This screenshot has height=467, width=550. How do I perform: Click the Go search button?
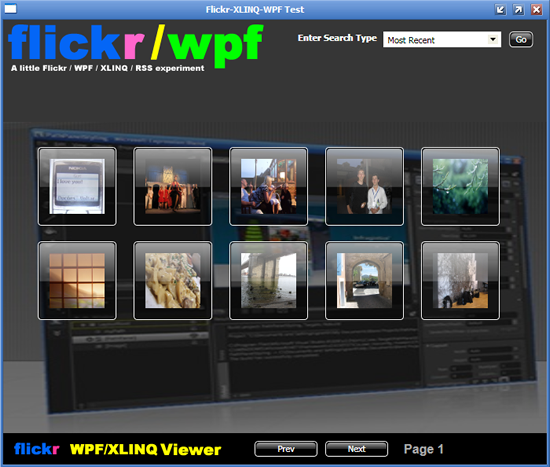[x=521, y=39]
